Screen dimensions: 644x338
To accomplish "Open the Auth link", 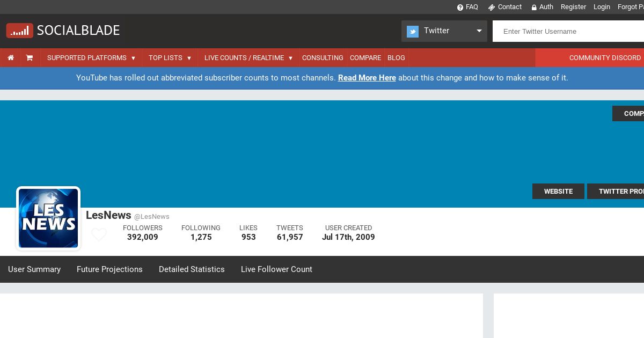I will (546, 7).
